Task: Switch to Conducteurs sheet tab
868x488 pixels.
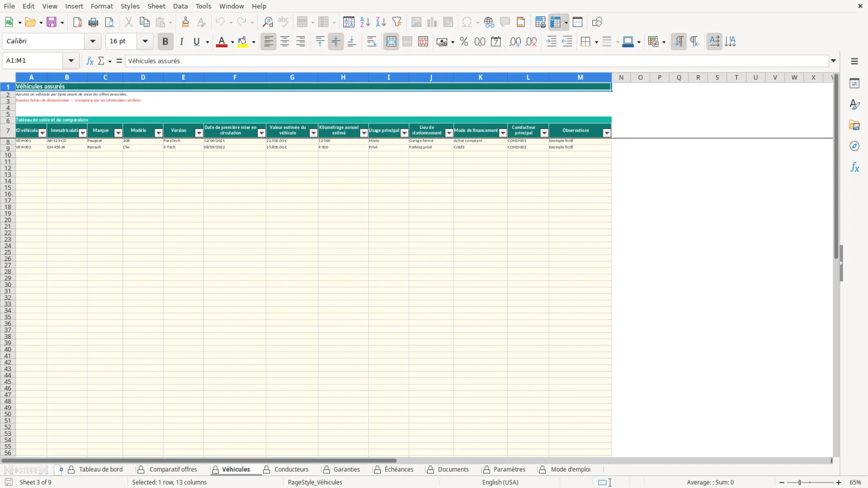Action: coord(291,470)
